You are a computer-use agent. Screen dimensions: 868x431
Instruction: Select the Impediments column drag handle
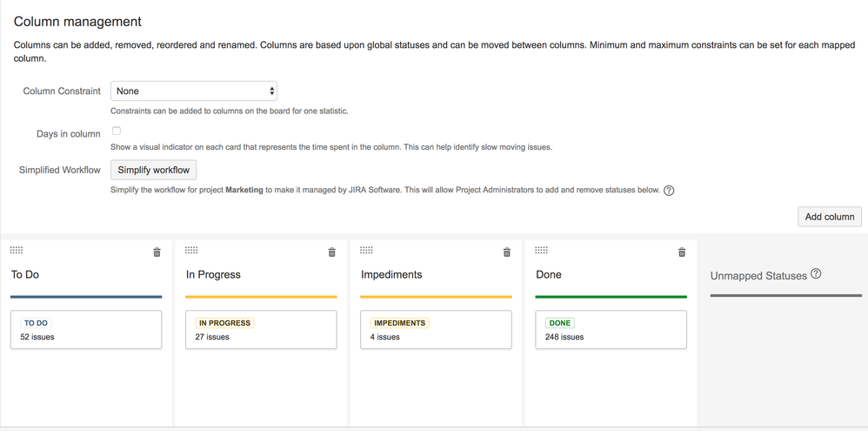coord(366,251)
